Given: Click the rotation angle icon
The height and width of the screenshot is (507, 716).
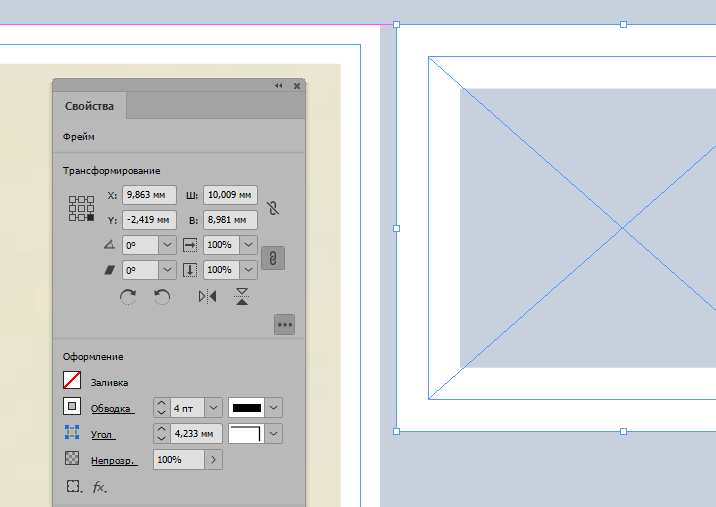Looking at the screenshot, I should click(x=109, y=245).
